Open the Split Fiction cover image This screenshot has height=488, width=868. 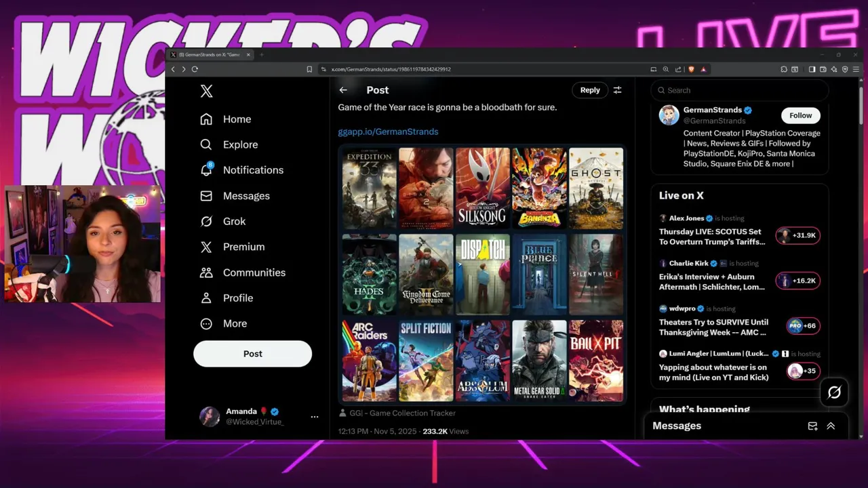426,361
